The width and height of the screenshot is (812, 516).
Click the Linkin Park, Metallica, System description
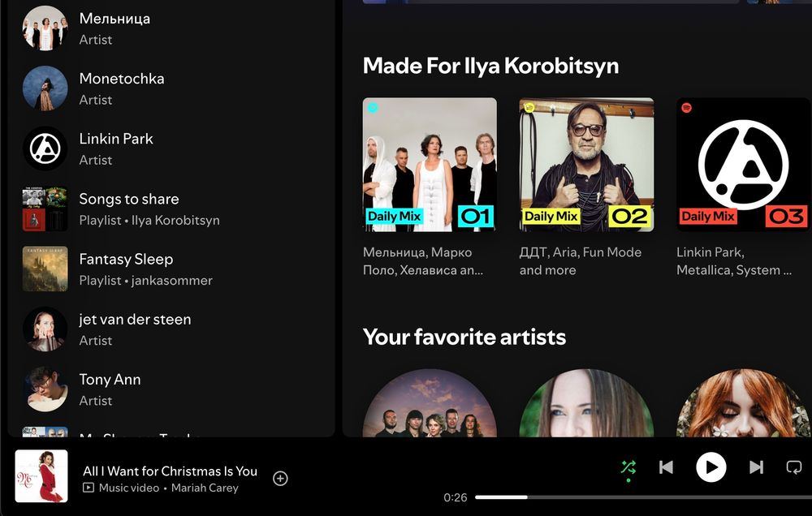tap(734, 261)
